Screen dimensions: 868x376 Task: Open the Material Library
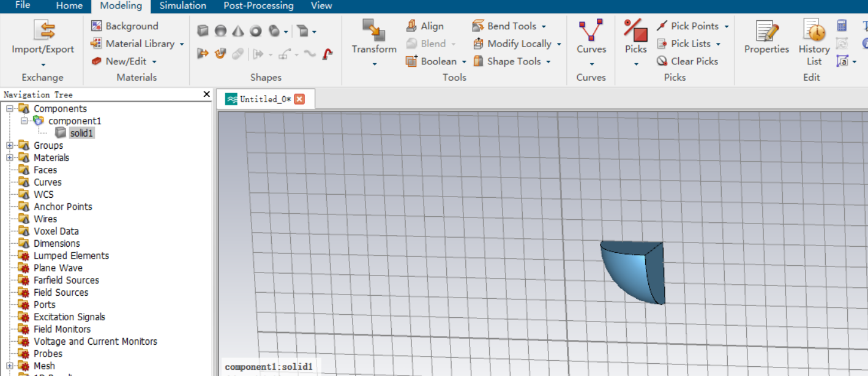[133, 43]
